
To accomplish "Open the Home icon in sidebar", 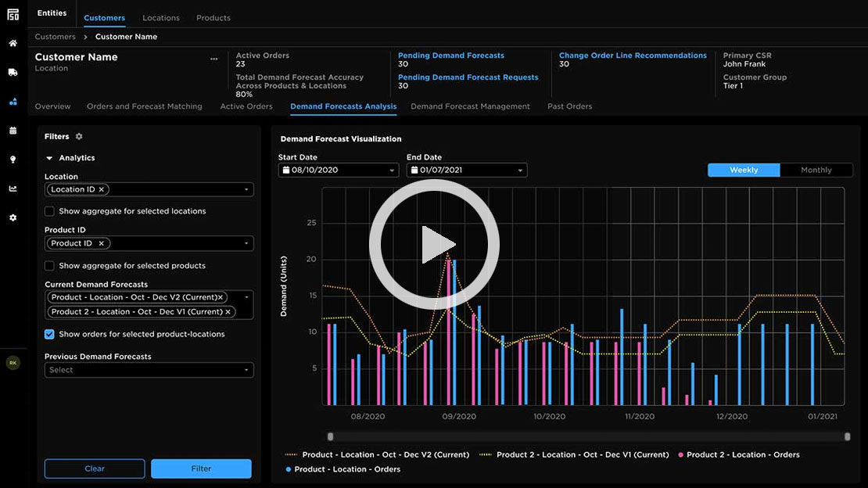I will (x=13, y=44).
